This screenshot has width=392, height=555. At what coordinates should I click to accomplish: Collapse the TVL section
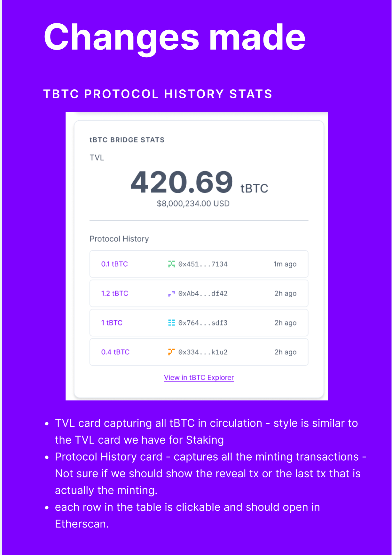pyautogui.click(x=96, y=157)
